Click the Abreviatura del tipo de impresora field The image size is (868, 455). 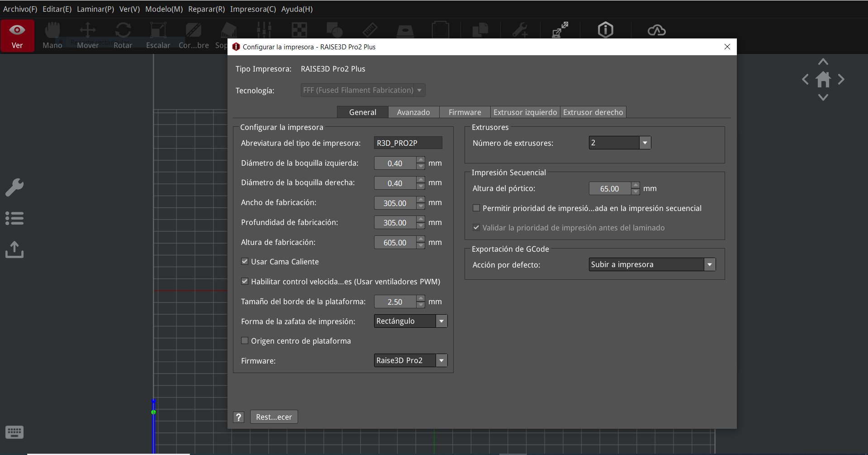point(408,143)
